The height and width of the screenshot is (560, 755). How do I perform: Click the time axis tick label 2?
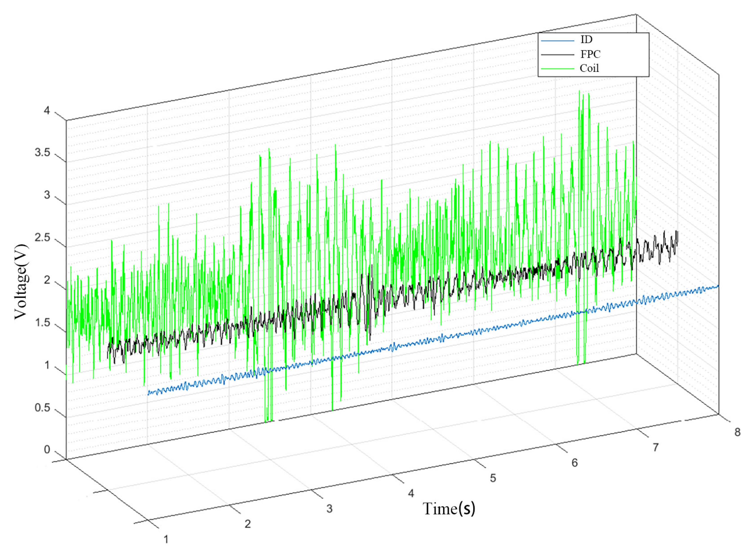[x=248, y=524]
